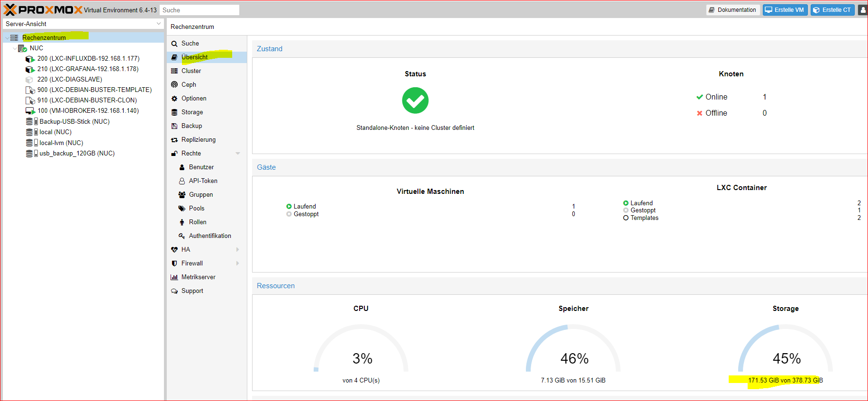This screenshot has height=401, width=868.
Task: Click the Virtuelle Maschinen Laufend row
Action: point(431,207)
